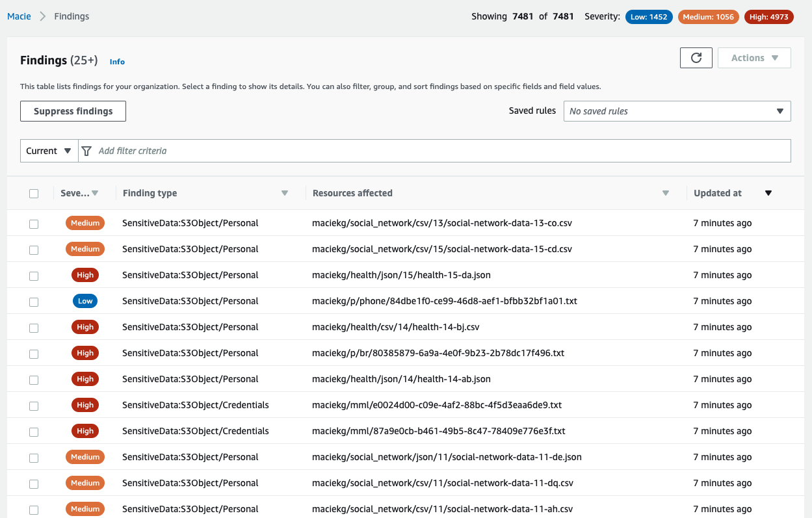The image size is (812, 518).
Task: Filter by High: 4973 severity pill
Action: point(770,17)
